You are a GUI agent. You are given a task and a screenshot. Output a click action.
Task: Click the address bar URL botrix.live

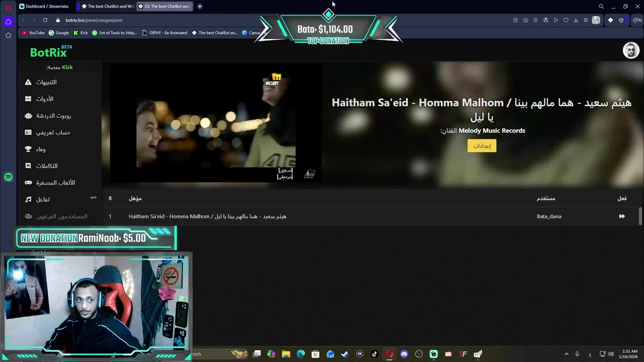tap(94, 20)
